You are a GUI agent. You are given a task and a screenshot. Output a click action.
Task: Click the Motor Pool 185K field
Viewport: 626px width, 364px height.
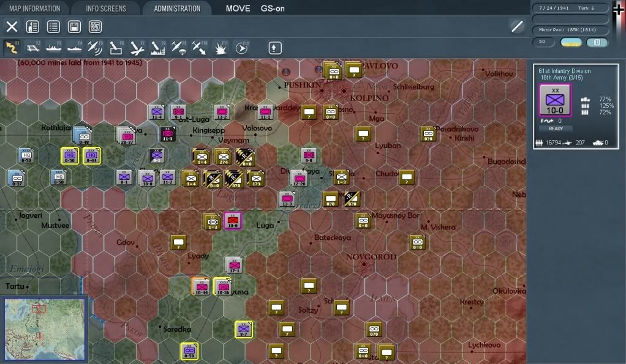(570, 30)
